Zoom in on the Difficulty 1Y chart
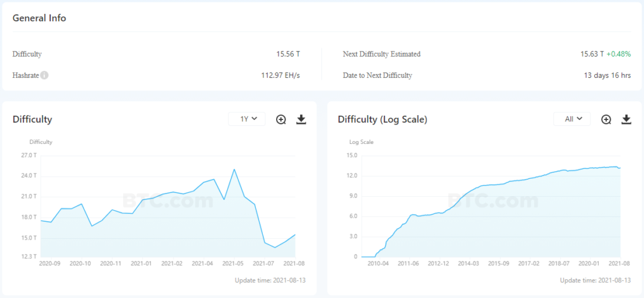Image resolution: width=644 pixels, height=298 pixels. point(281,119)
